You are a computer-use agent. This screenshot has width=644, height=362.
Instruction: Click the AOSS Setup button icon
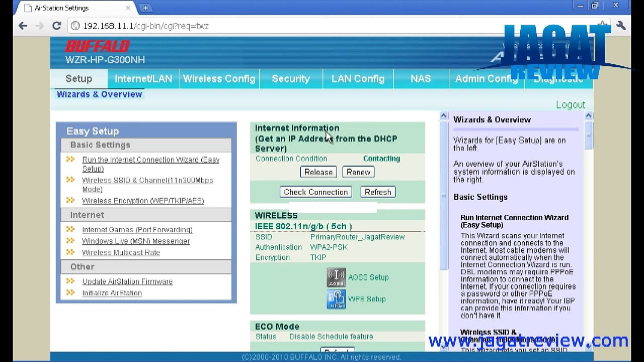(x=336, y=278)
